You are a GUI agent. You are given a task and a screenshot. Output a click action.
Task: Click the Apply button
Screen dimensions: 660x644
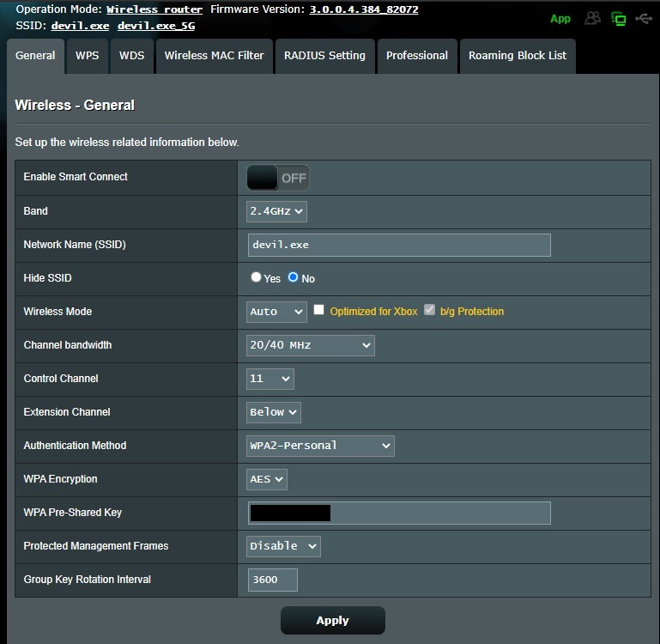tap(332, 621)
